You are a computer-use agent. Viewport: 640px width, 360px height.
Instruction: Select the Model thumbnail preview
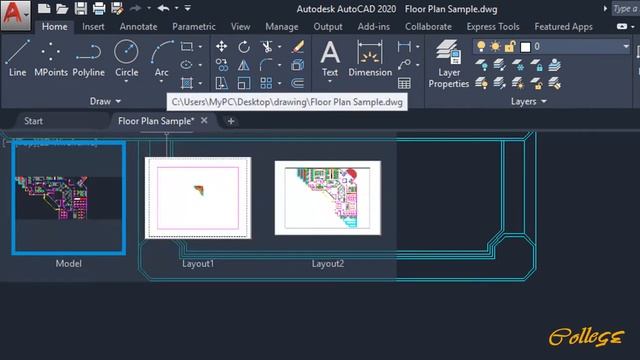(69, 198)
